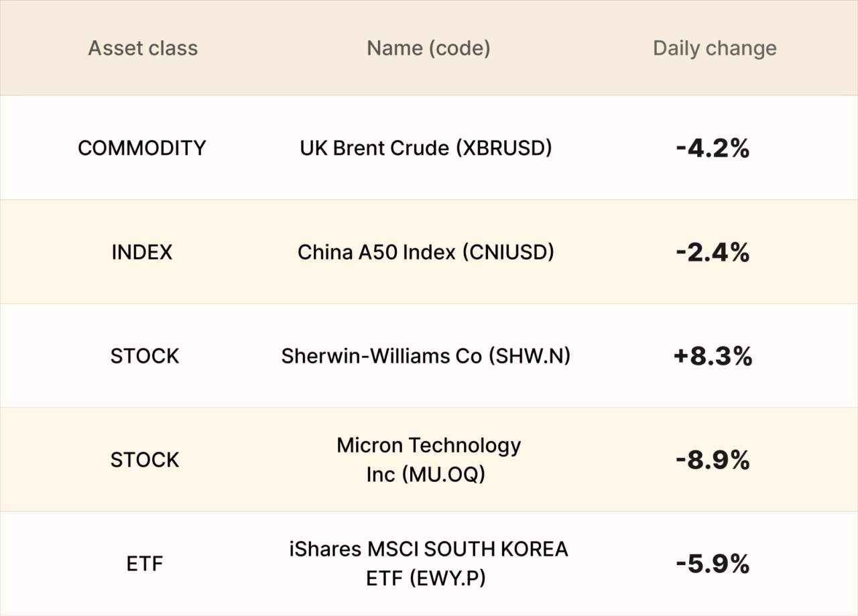Open UK Brent Crude (XBRUSD) entry
858x616 pixels.
[x=426, y=148]
